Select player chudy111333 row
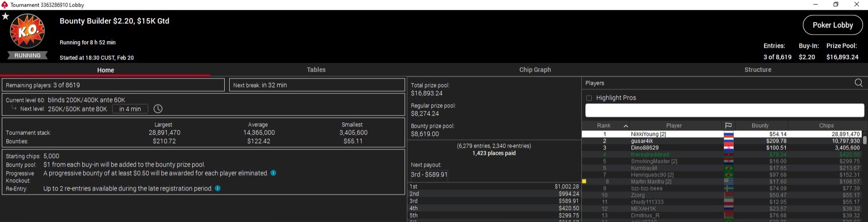868x222 pixels. click(x=722, y=202)
